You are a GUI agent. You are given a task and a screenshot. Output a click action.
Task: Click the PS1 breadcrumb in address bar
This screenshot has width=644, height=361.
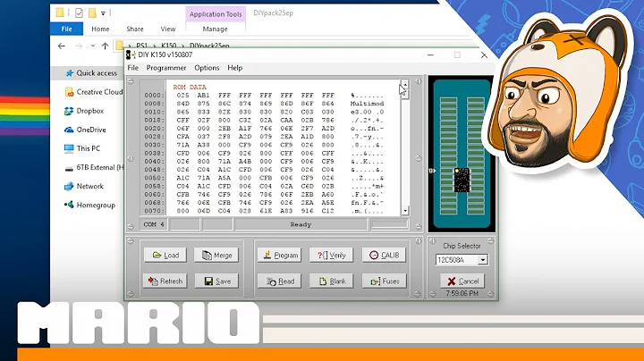(141, 46)
